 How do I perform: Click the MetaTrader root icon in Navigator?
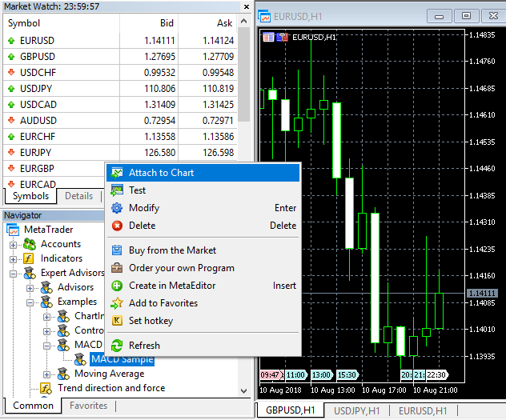pos(13,230)
